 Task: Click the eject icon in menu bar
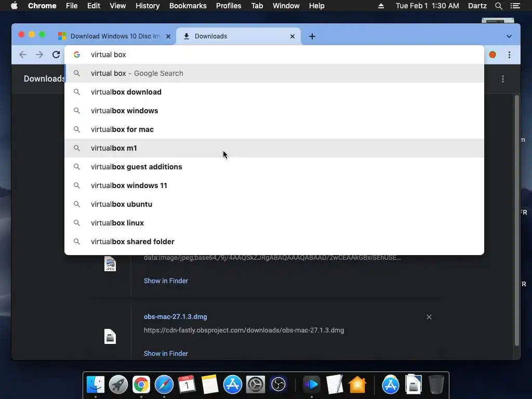[381, 6]
